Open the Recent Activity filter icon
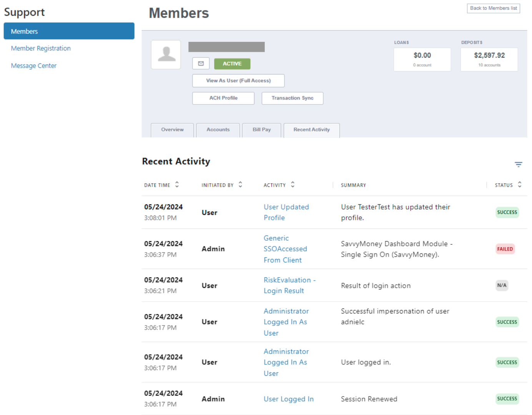Viewport: 532px width, 415px height. coord(518,164)
